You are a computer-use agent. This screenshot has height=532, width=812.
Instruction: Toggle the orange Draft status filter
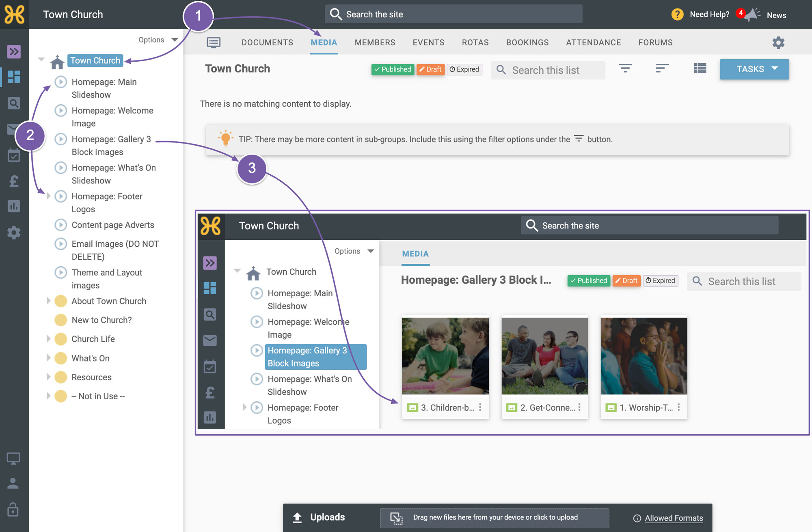coord(430,69)
